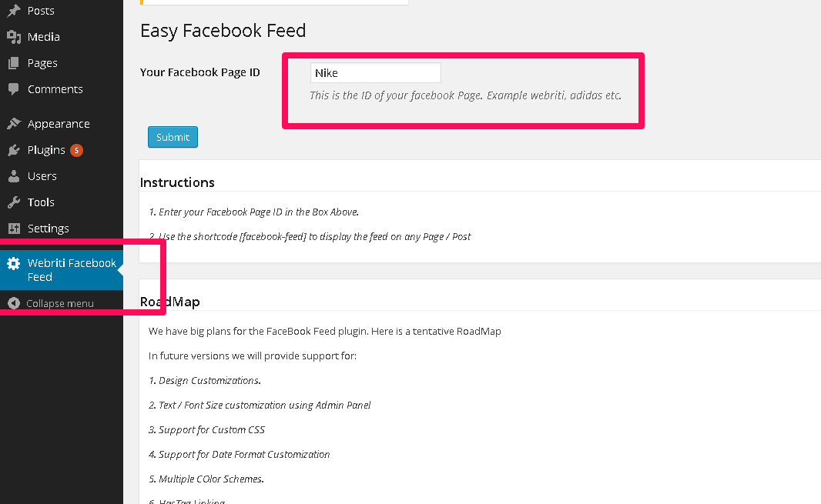The image size is (821, 504).
Task: Focus the Facebook Page ID text field
Action: click(375, 73)
